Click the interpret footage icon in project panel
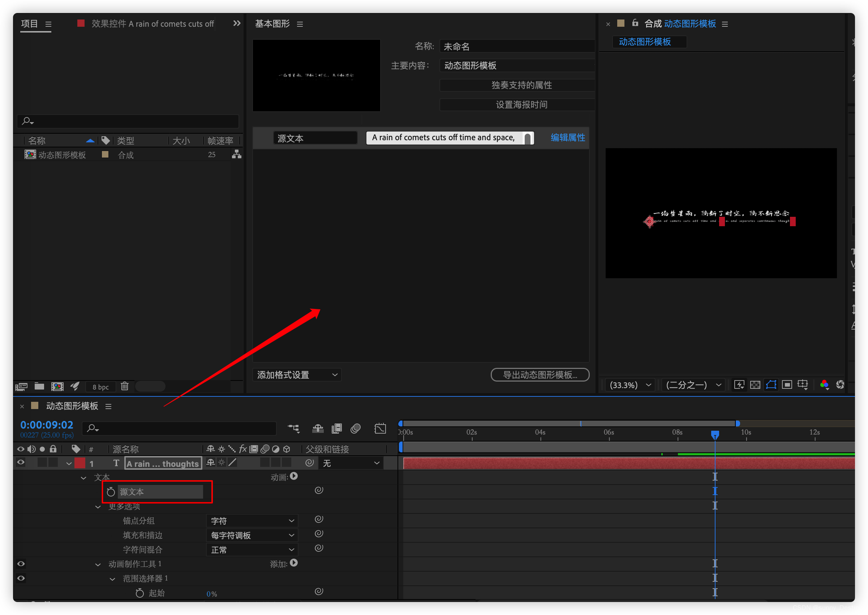This screenshot has height=615, width=868. pyautogui.click(x=21, y=387)
